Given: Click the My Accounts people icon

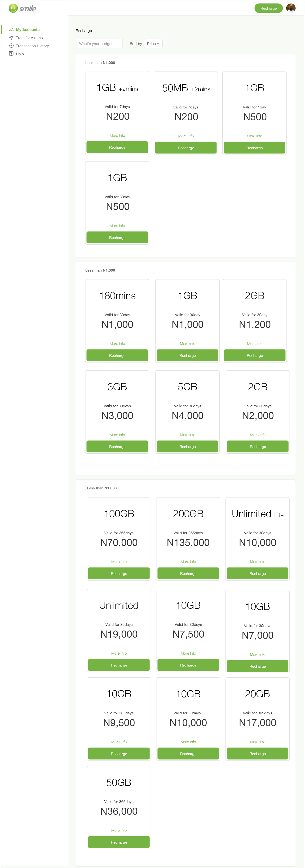Looking at the screenshot, I should pyautogui.click(x=11, y=30).
